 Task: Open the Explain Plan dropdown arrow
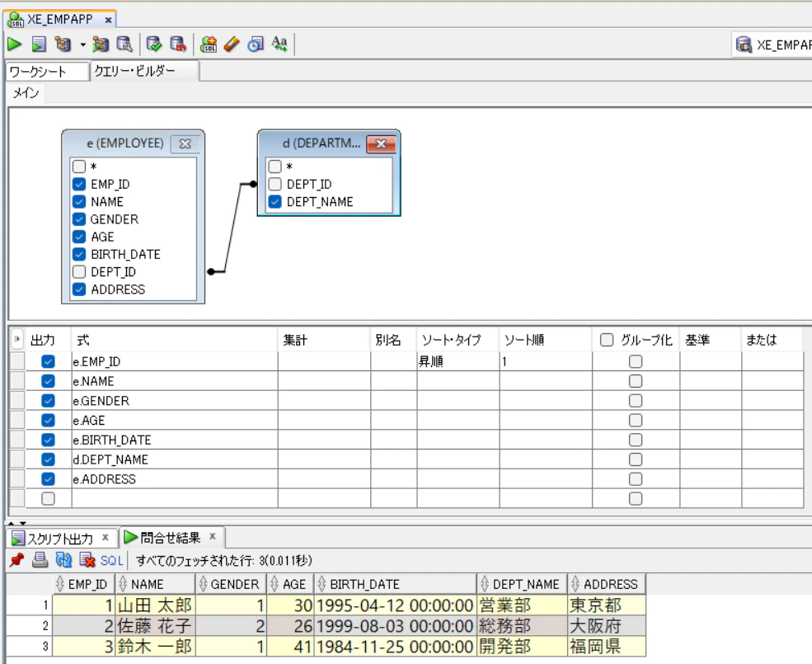(83, 45)
